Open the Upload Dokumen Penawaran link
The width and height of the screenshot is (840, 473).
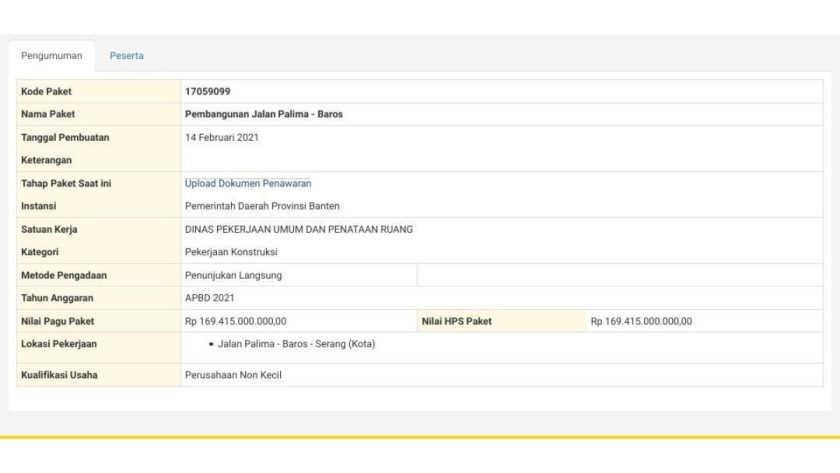[248, 183]
